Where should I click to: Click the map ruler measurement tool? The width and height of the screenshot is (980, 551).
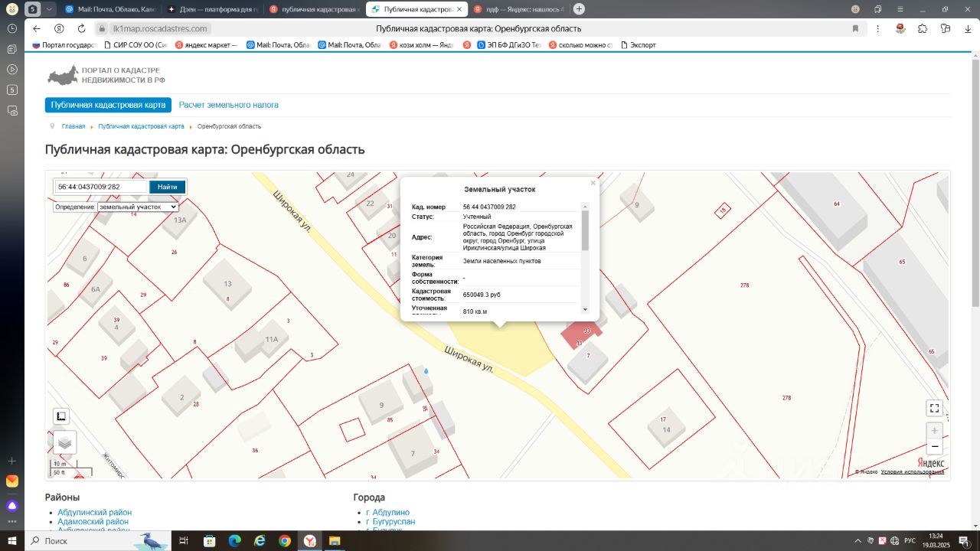click(x=61, y=416)
